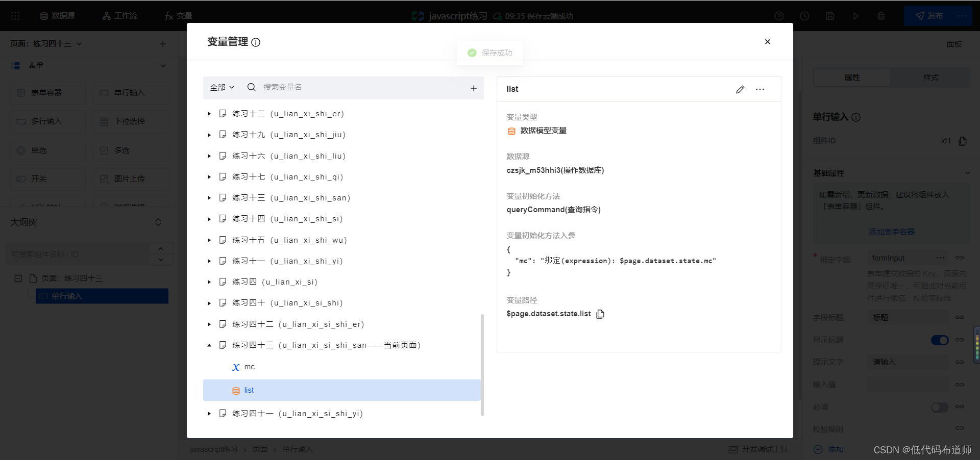This screenshot has width=980, height=460.
Task: Add a new variable with plus icon
Action: [474, 88]
